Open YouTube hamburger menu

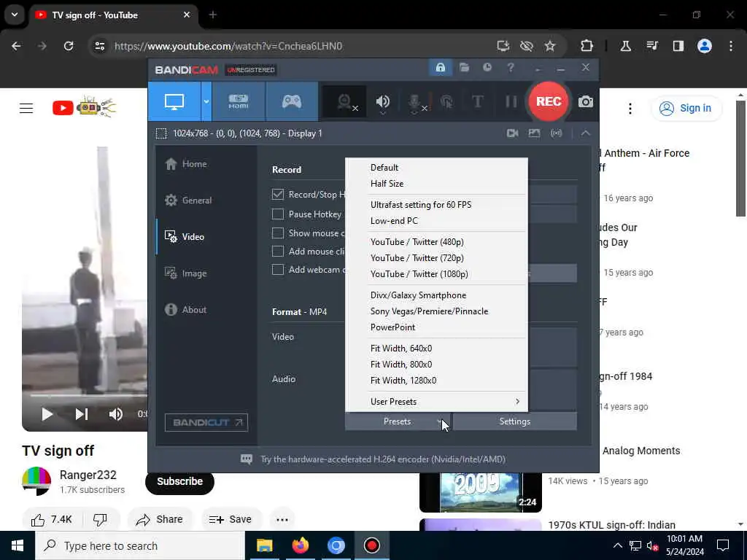click(26, 109)
